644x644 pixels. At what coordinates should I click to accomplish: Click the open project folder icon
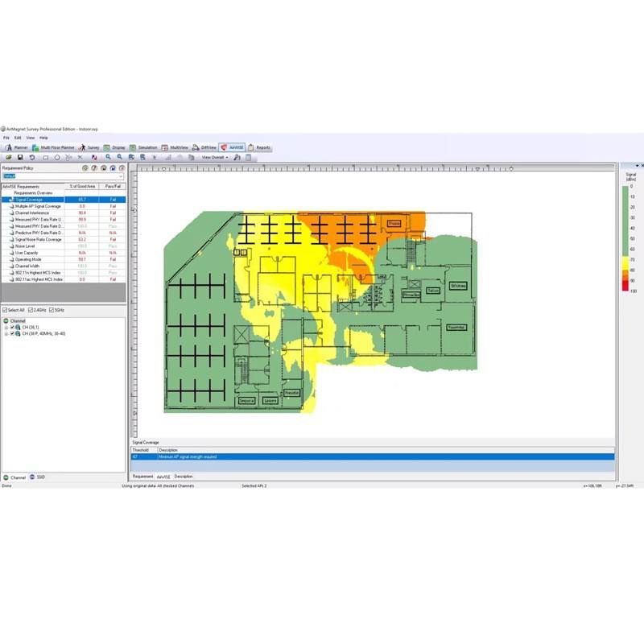pyautogui.click(x=8, y=157)
